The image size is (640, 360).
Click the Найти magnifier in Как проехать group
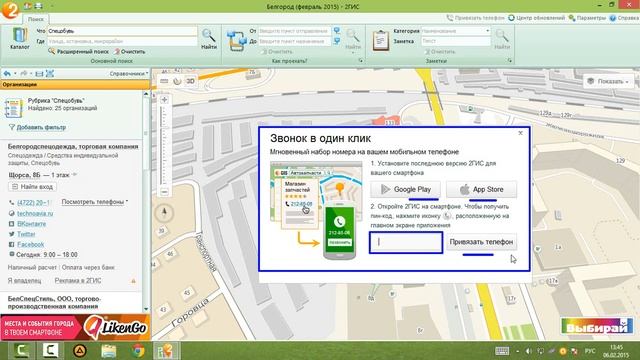(x=353, y=39)
